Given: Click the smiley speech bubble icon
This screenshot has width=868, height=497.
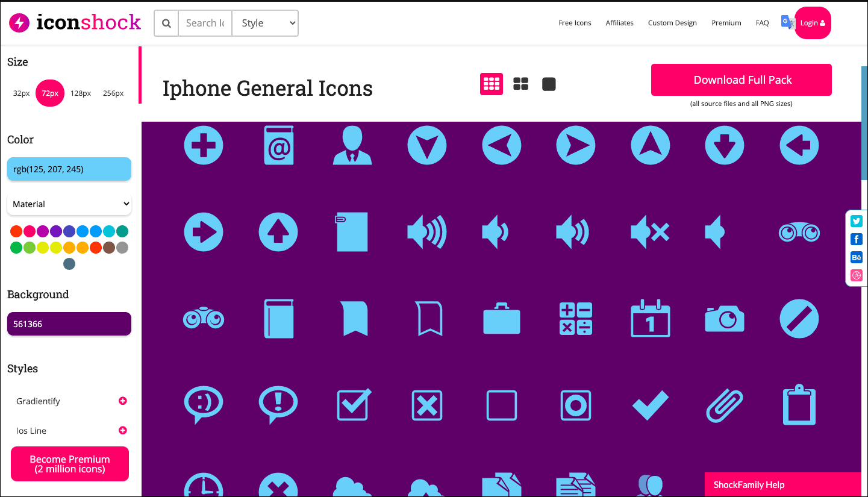Looking at the screenshot, I should click(x=204, y=405).
